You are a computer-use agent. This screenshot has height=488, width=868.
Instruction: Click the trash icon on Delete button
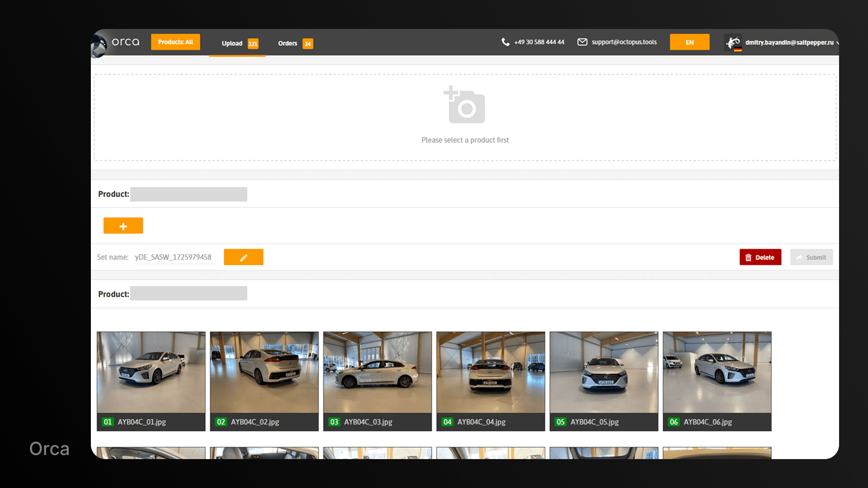(x=749, y=258)
